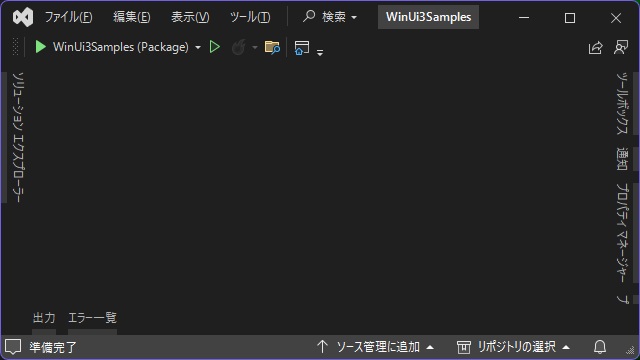Viewport: 640px width, 360px height.
Task: Open the ソリューション エクスプローラー side tab
Action: pyautogui.click(x=18, y=137)
